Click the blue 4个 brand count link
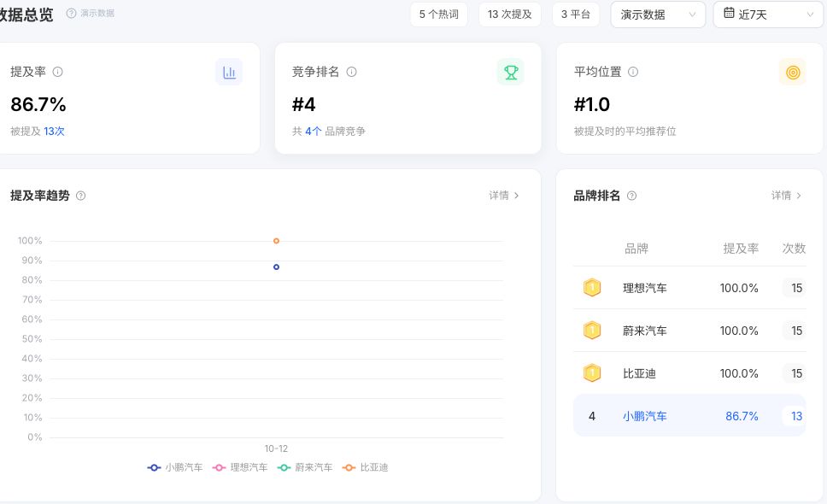This screenshot has width=827, height=504. (314, 132)
